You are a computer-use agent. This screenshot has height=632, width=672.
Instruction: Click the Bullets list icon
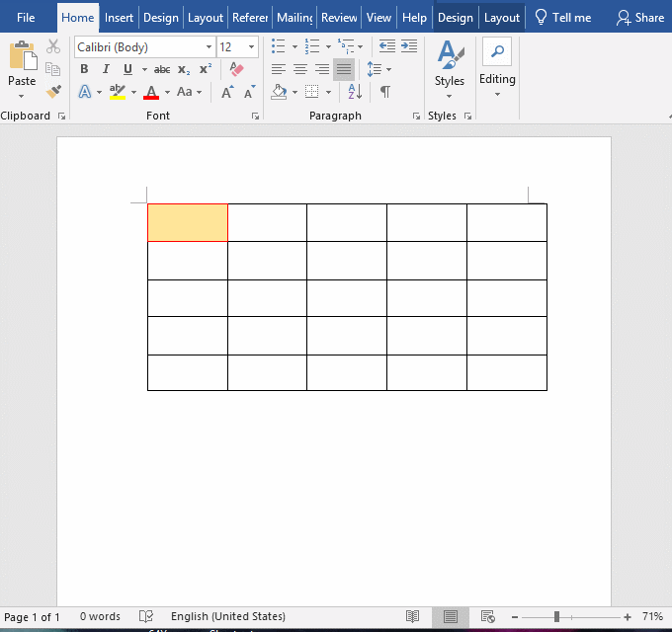pos(279,45)
